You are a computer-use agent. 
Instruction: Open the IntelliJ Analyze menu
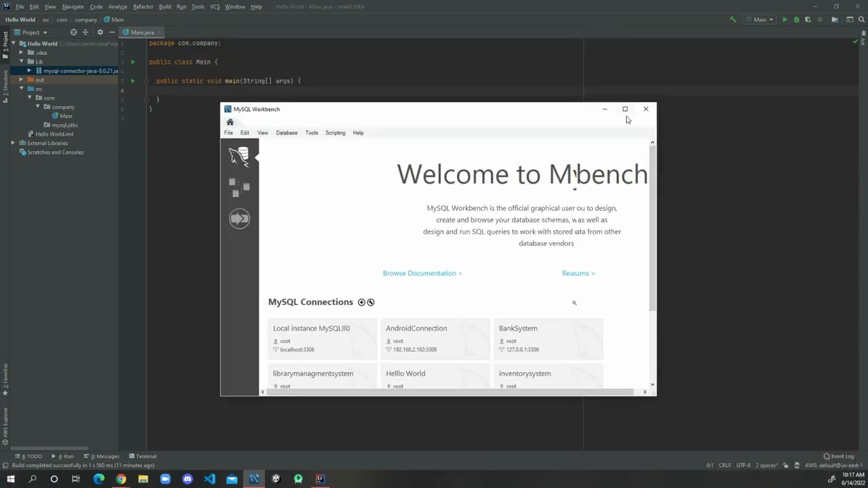pyautogui.click(x=117, y=7)
